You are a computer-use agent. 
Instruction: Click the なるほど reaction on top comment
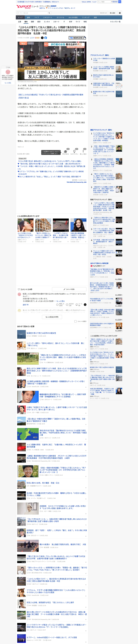pos(70,305)
